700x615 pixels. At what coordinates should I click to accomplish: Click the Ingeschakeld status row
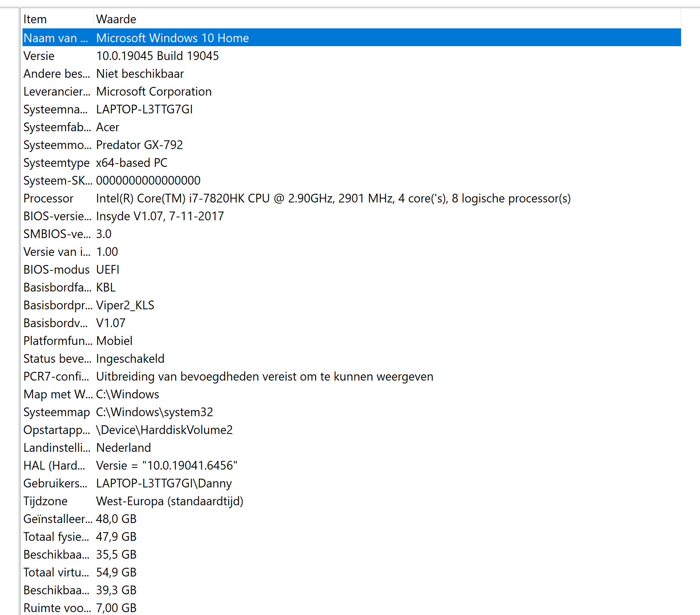(x=351, y=358)
